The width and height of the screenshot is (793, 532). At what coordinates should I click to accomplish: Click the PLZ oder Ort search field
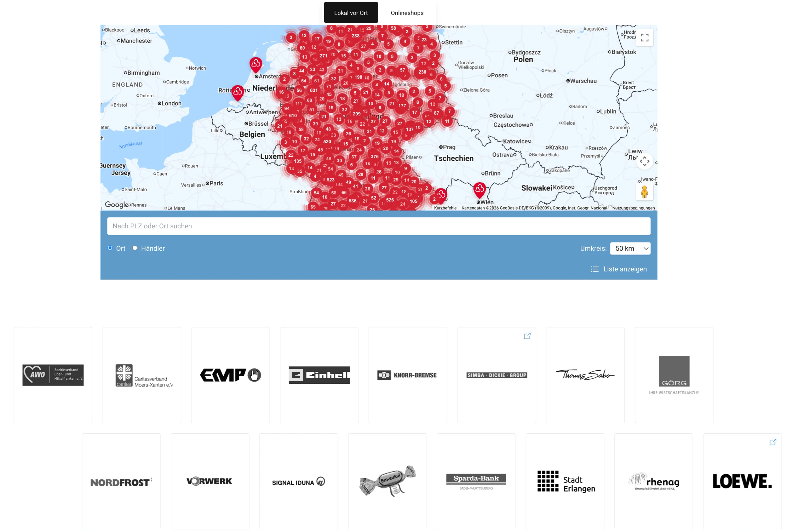click(x=379, y=226)
